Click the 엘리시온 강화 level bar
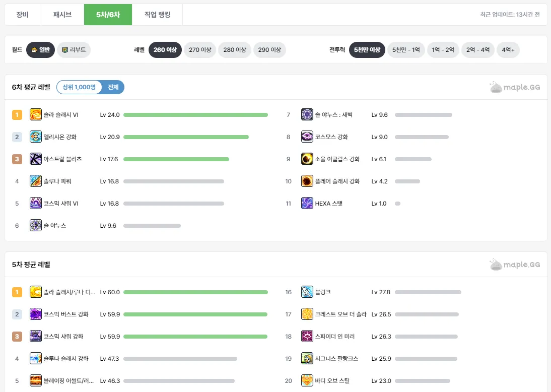Image resolution: width=551 pixels, height=392 pixels. (x=186, y=137)
